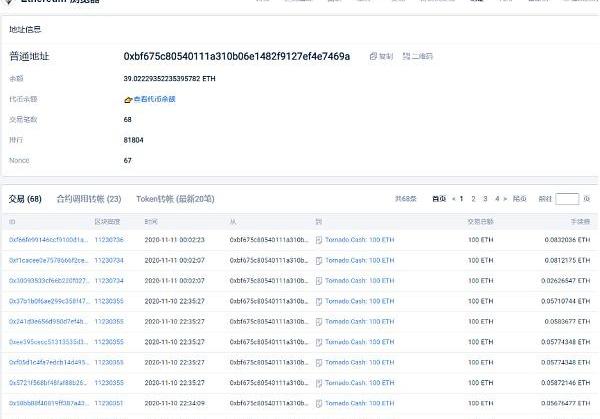Screen dimensions: 600x419
Task: Switch to the 交易 (68) tab
Action: 26,199
